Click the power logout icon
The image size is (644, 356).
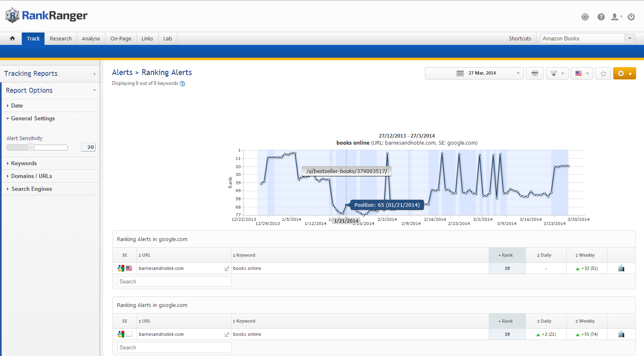(x=631, y=17)
